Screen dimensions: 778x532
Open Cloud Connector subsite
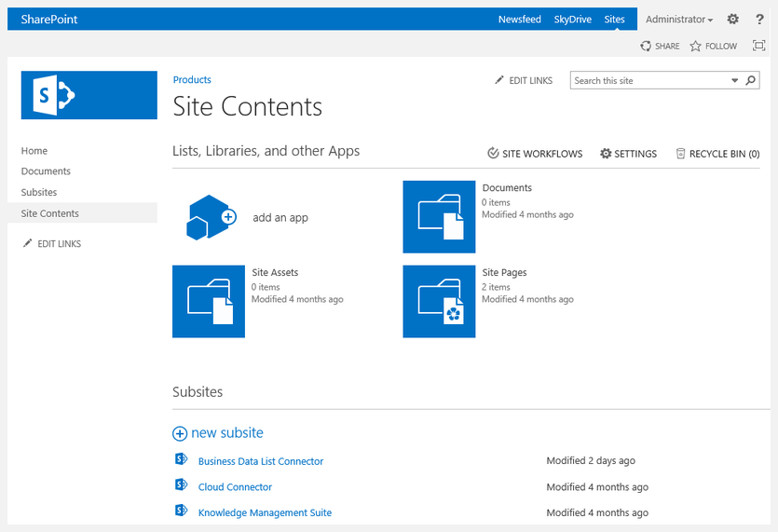235,487
